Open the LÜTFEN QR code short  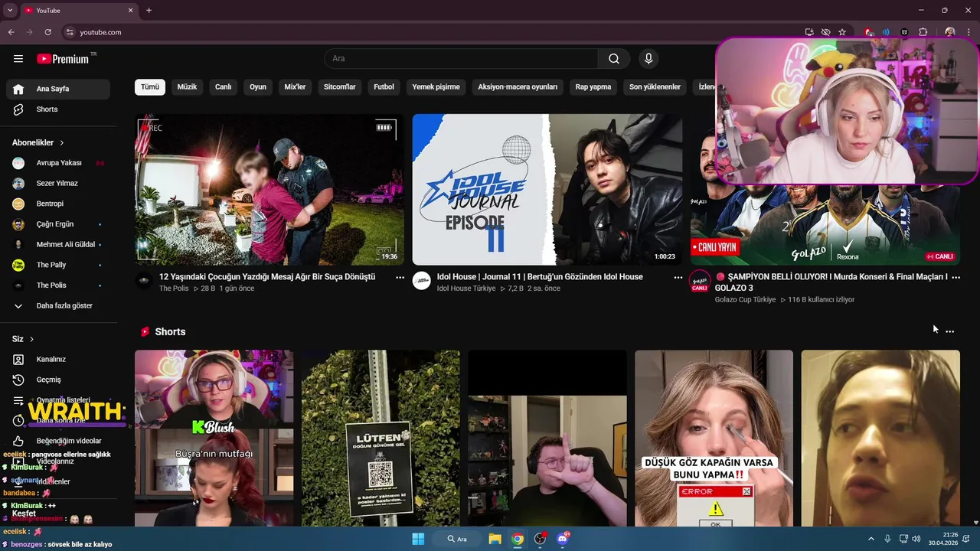[381, 439]
